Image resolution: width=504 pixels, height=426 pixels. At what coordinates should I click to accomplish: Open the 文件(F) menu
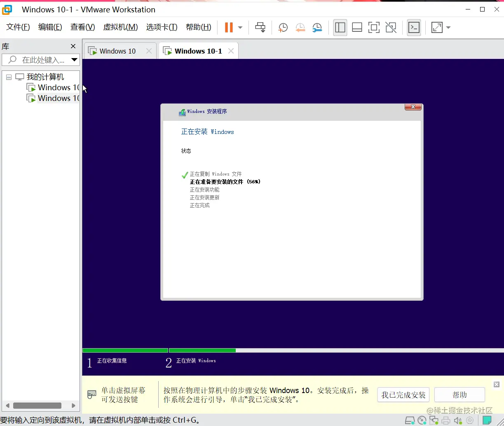18,27
